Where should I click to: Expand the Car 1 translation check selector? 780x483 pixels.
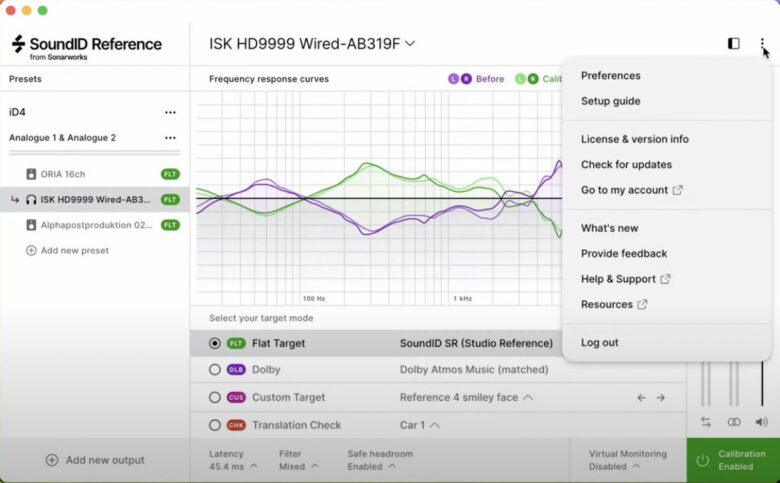(x=420, y=425)
